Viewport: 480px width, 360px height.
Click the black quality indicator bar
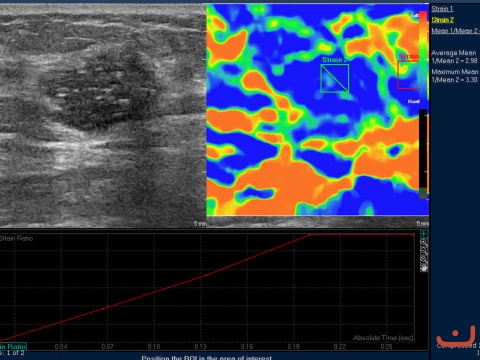tap(423, 154)
